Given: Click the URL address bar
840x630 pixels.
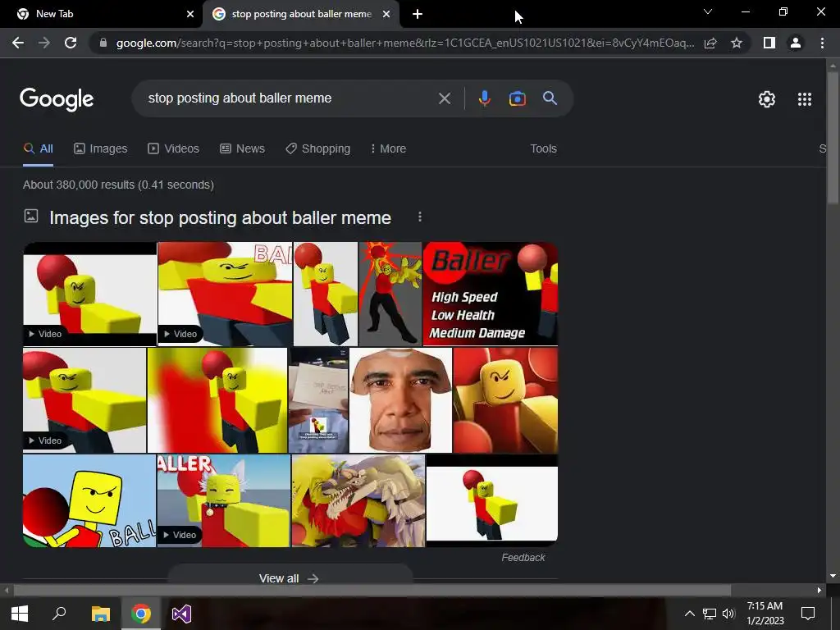Looking at the screenshot, I should (x=405, y=43).
